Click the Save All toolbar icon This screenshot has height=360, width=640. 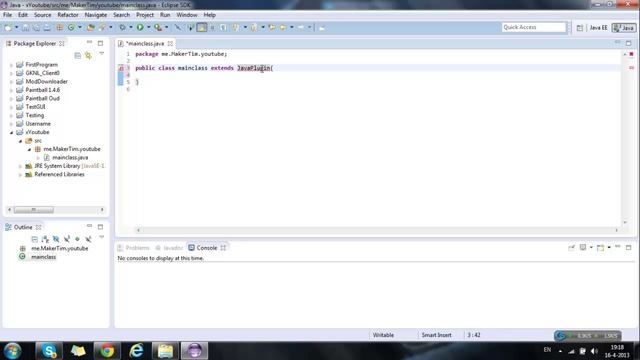pos(36,27)
